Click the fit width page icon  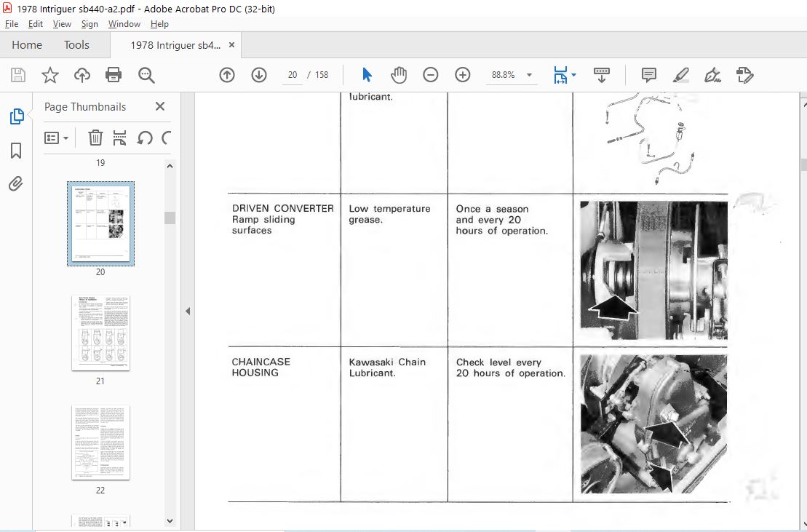560,75
